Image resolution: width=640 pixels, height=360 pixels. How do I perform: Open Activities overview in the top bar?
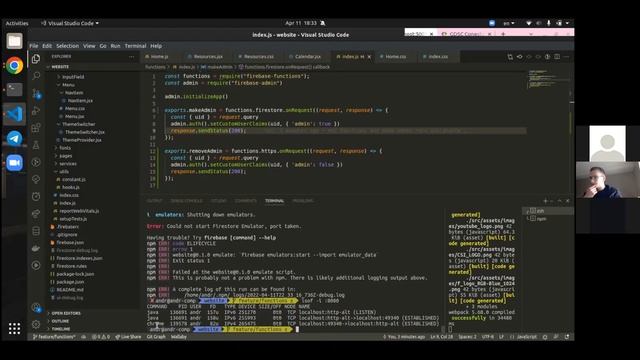17,23
